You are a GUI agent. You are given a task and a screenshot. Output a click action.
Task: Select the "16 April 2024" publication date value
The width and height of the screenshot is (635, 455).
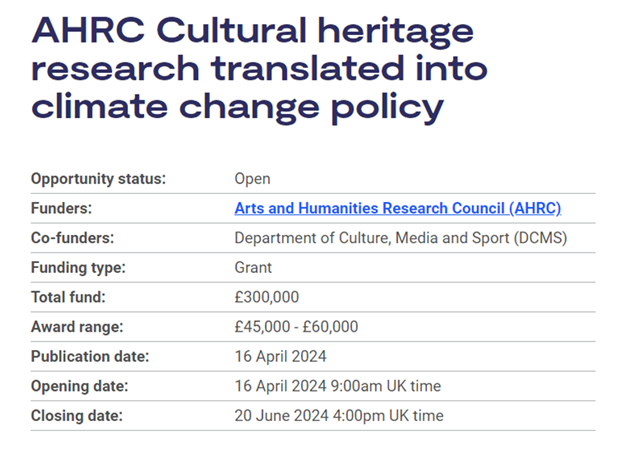click(x=280, y=356)
